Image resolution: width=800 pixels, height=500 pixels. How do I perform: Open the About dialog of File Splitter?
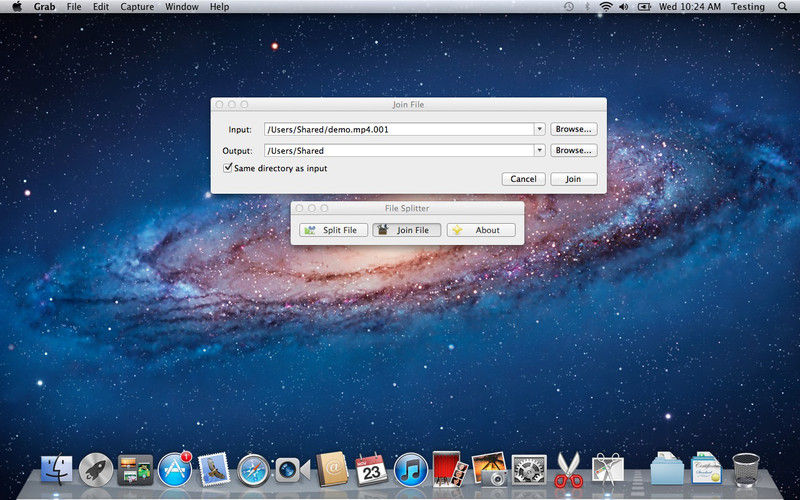481,230
